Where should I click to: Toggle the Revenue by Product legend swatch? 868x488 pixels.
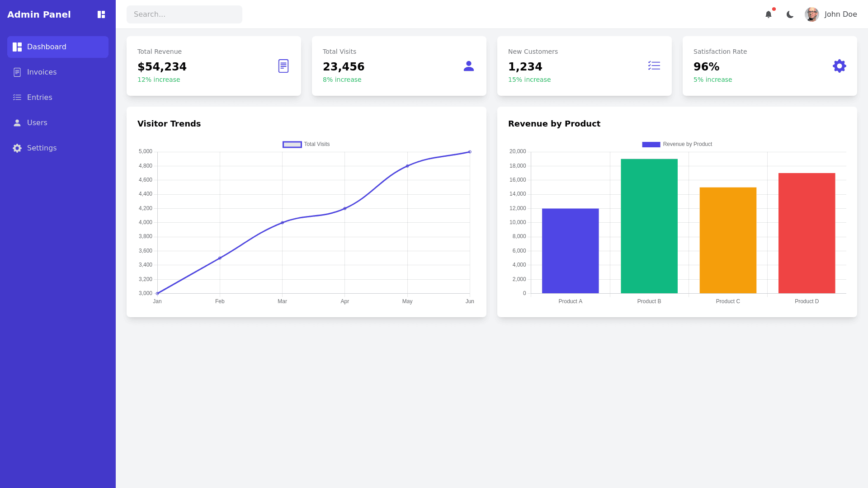(651, 145)
